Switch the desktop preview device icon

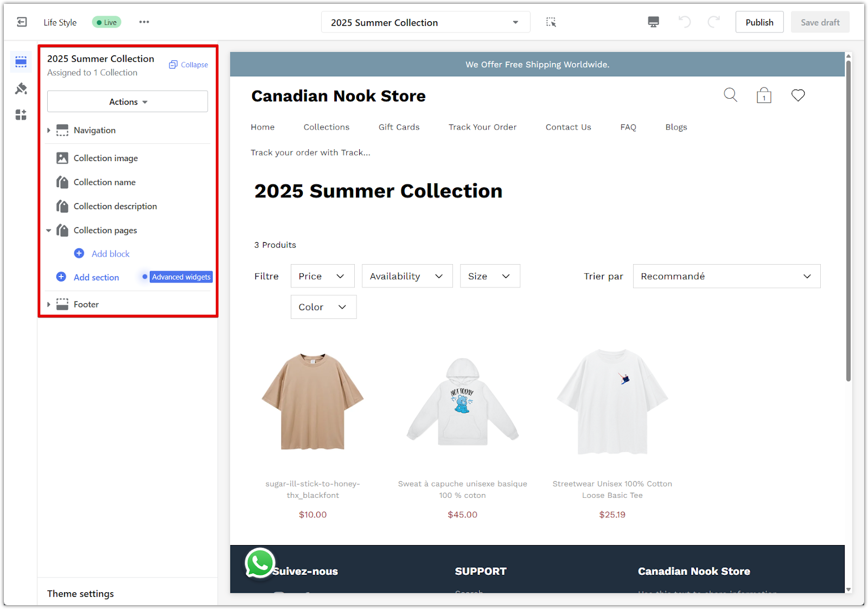(x=653, y=22)
